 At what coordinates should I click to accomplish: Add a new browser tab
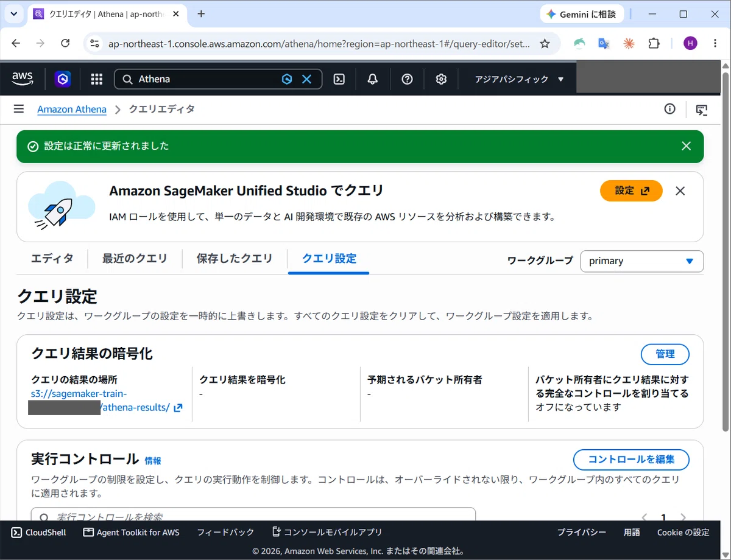pyautogui.click(x=201, y=14)
